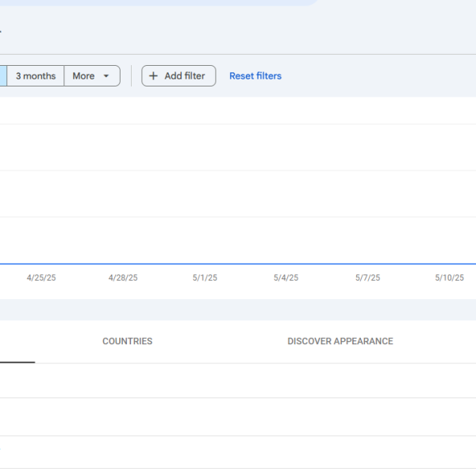Open the DISCOVER APPEARANCE tab
This screenshot has width=476, height=476.
click(x=340, y=341)
